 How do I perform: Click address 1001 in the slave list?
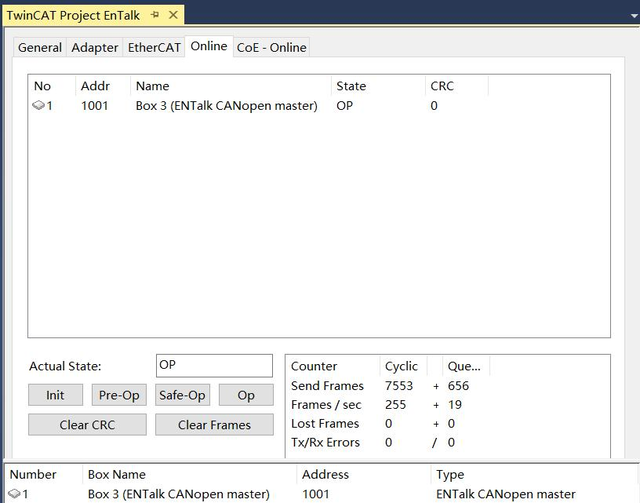(x=95, y=106)
